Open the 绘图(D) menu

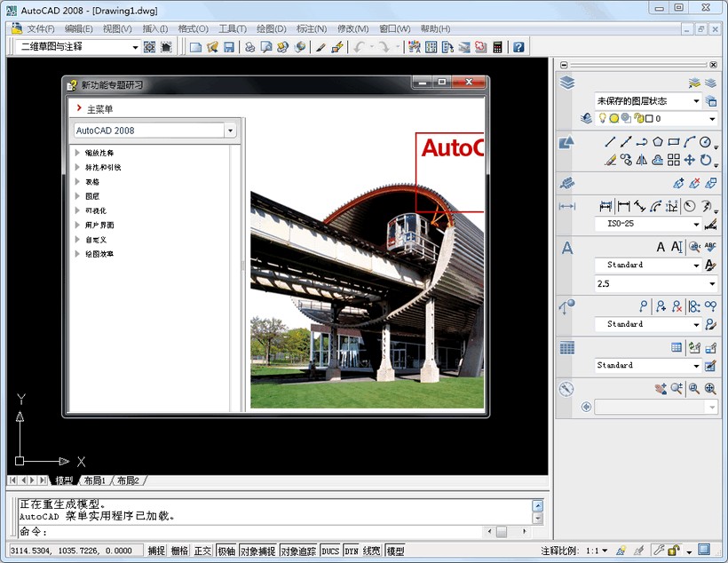tap(271, 28)
